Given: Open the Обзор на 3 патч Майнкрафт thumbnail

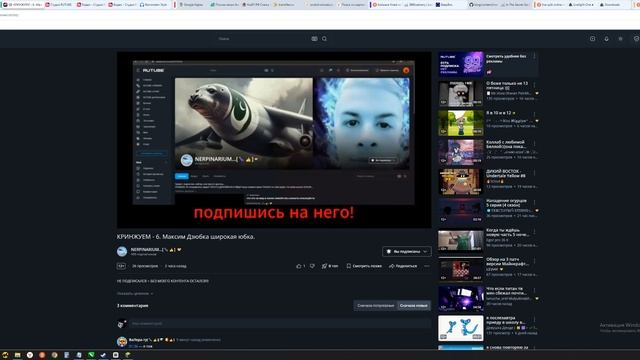Looking at the screenshot, I should click(461, 269).
